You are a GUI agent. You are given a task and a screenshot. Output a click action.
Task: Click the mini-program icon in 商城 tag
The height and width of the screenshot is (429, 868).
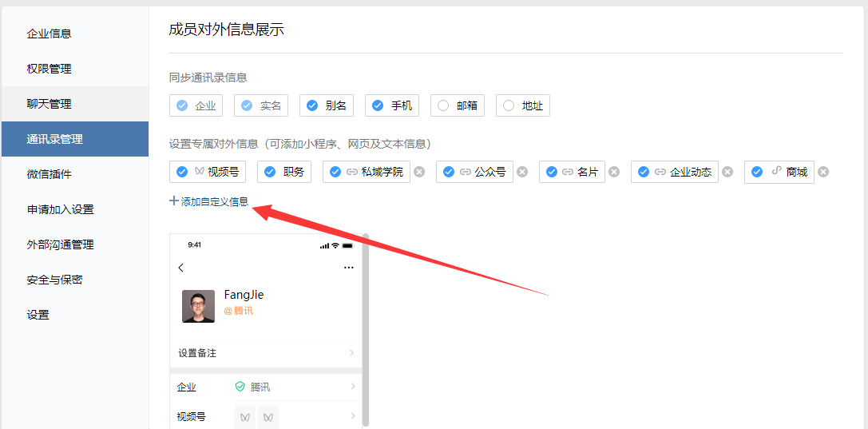(777, 172)
